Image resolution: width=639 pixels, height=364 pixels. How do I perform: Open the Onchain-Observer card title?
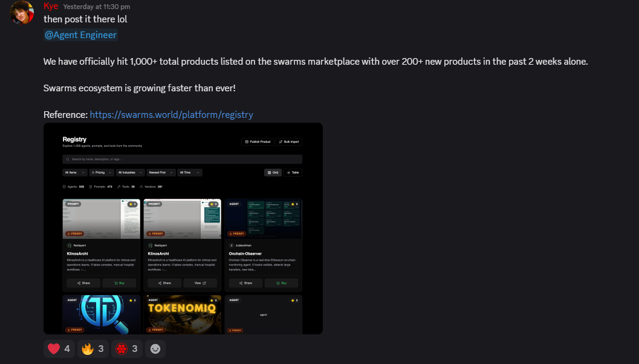[x=245, y=253]
